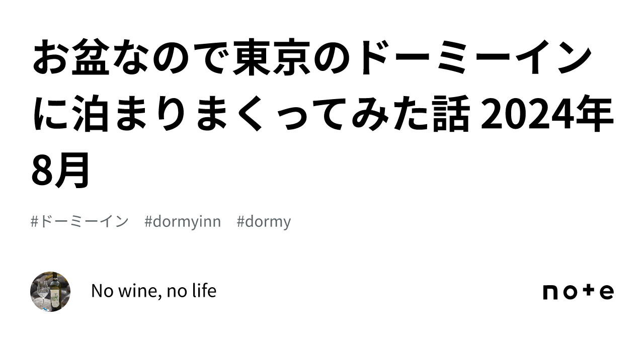The image size is (644, 337).
Task: Open the author name No wine, no life
Action: (x=154, y=291)
